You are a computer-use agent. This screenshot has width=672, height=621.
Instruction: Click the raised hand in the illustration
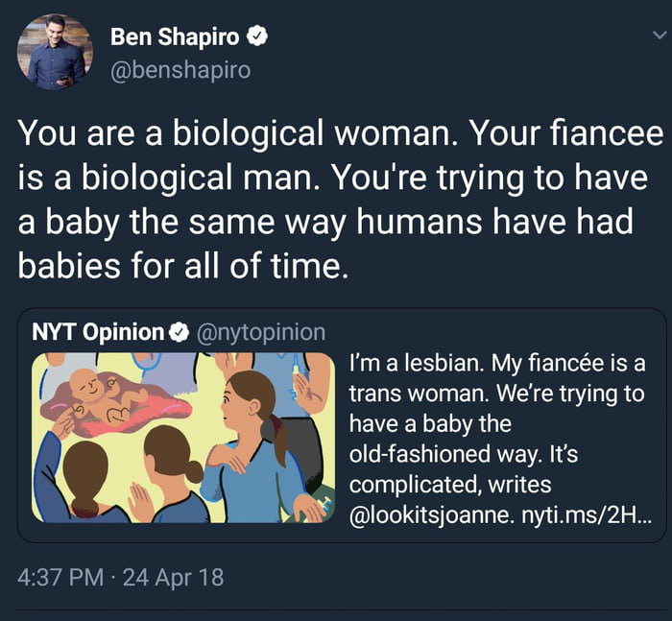click(x=140, y=501)
